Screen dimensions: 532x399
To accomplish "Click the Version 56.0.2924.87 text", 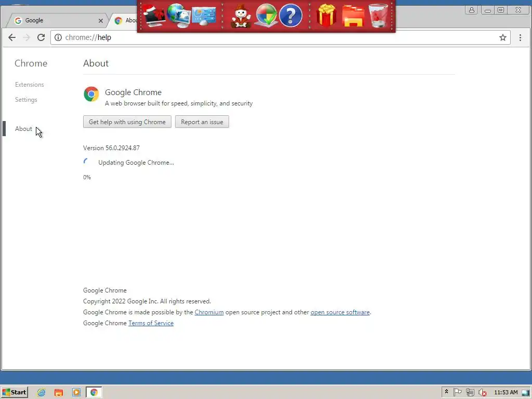I will pyautogui.click(x=111, y=148).
